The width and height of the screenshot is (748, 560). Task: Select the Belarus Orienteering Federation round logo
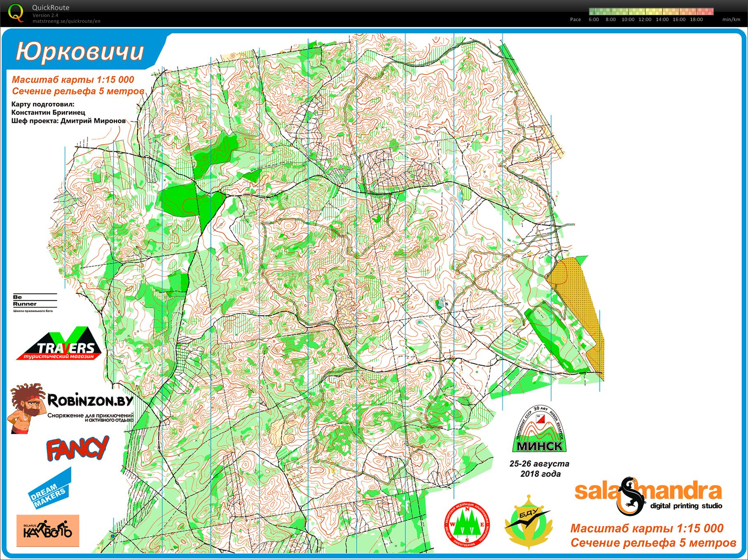coord(467,525)
